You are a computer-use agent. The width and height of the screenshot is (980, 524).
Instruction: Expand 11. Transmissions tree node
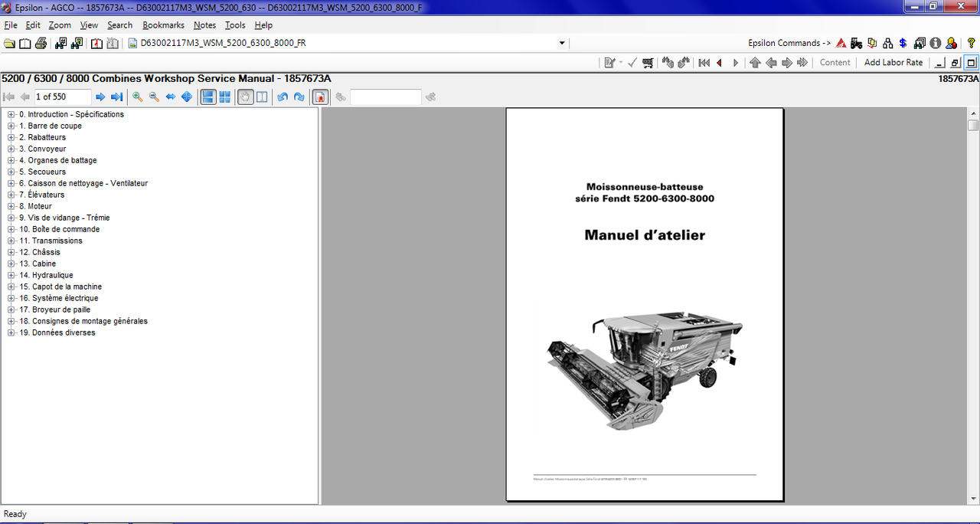(11, 241)
